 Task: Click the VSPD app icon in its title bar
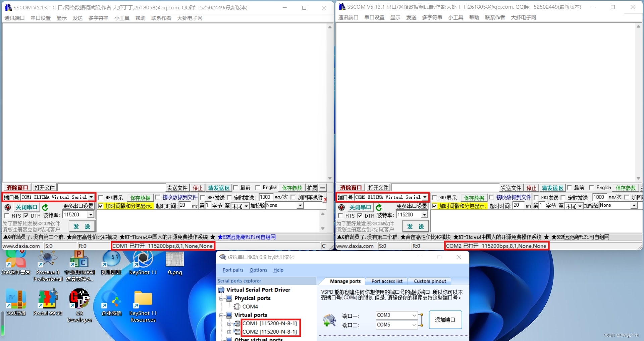coord(223,257)
